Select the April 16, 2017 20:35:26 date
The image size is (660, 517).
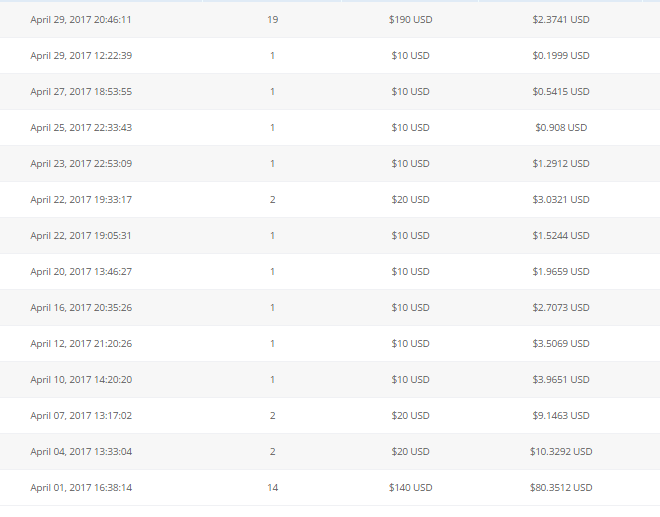click(x=81, y=308)
